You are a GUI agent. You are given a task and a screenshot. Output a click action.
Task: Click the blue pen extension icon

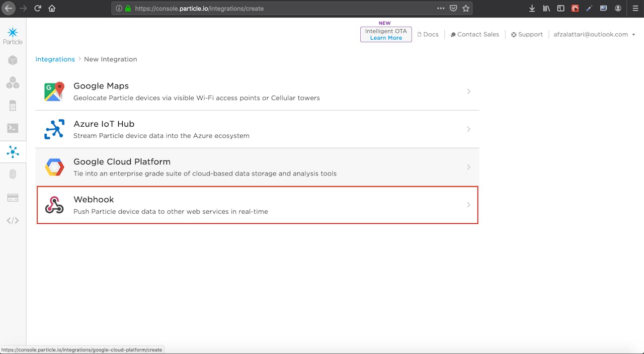[x=589, y=8]
